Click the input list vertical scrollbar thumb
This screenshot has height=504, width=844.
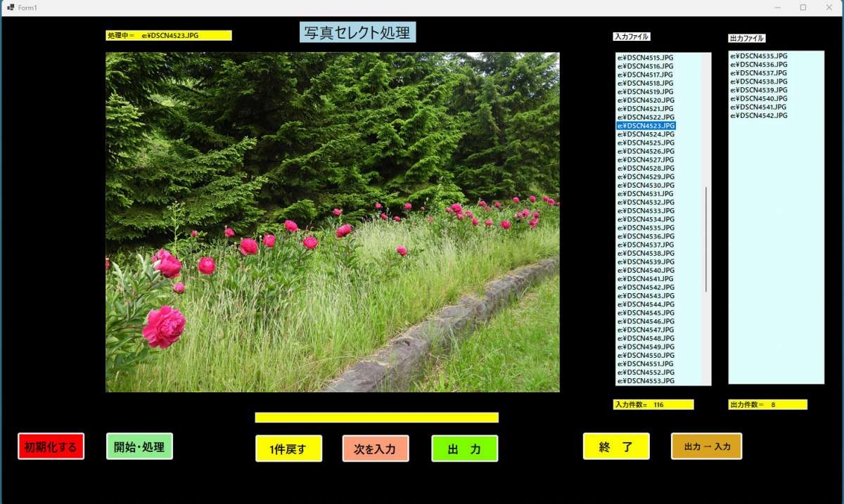[x=706, y=239]
